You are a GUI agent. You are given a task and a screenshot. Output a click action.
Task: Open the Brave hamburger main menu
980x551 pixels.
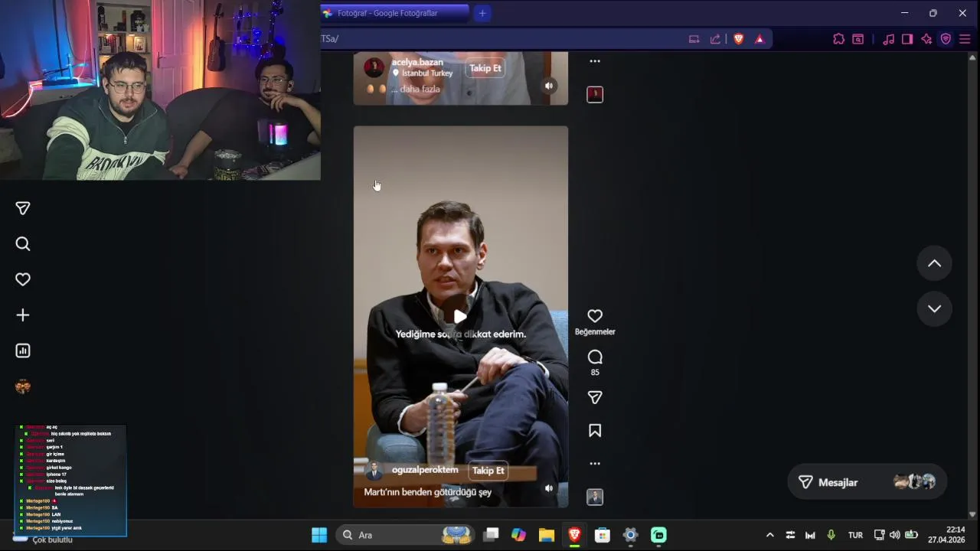[x=965, y=39]
